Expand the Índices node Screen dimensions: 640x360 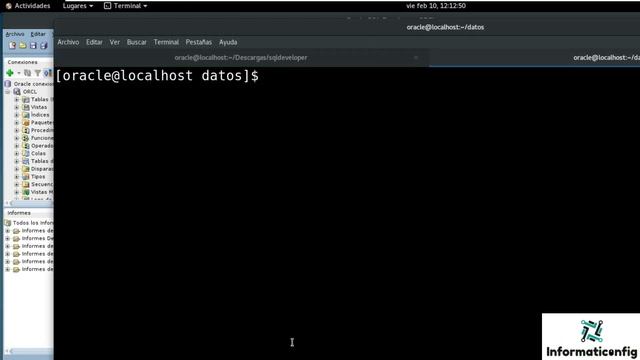click(17, 115)
